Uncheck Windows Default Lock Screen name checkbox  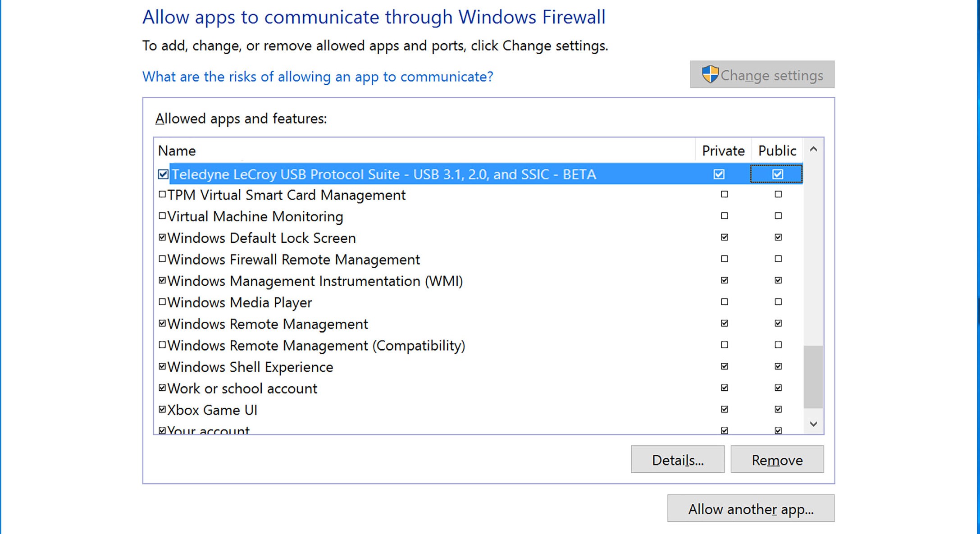point(162,237)
